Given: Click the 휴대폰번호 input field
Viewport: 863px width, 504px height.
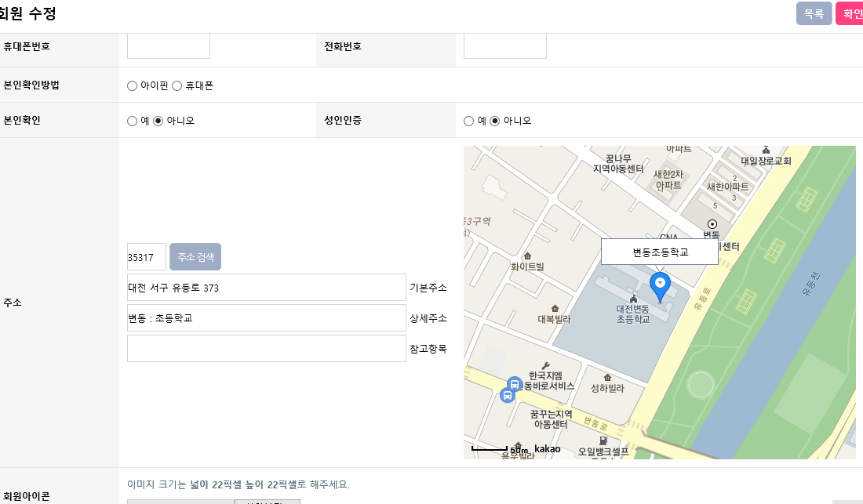Looking at the screenshot, I should [x=169, y=46].
